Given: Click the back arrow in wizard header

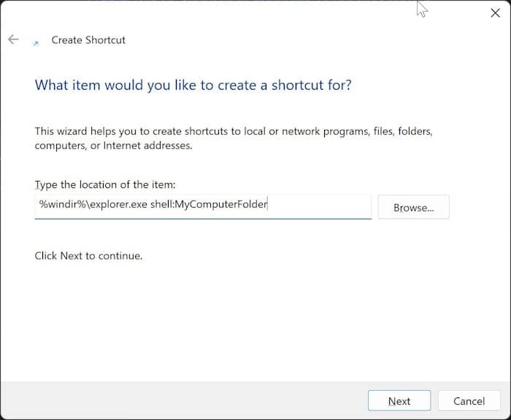Looking at the screenshot, I should click(13, 40).
